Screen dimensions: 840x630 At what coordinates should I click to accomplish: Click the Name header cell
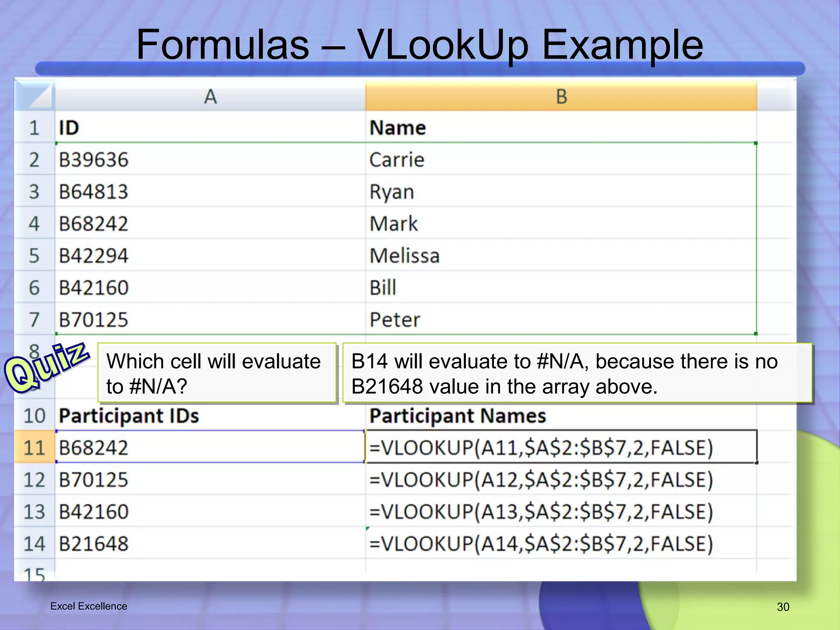click(x=561, y=127)
